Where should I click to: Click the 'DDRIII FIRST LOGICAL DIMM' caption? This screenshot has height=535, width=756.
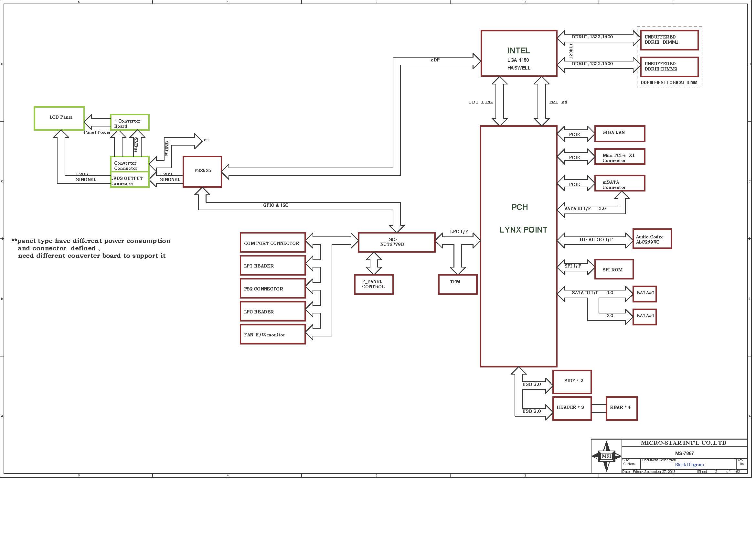(669, 83)
